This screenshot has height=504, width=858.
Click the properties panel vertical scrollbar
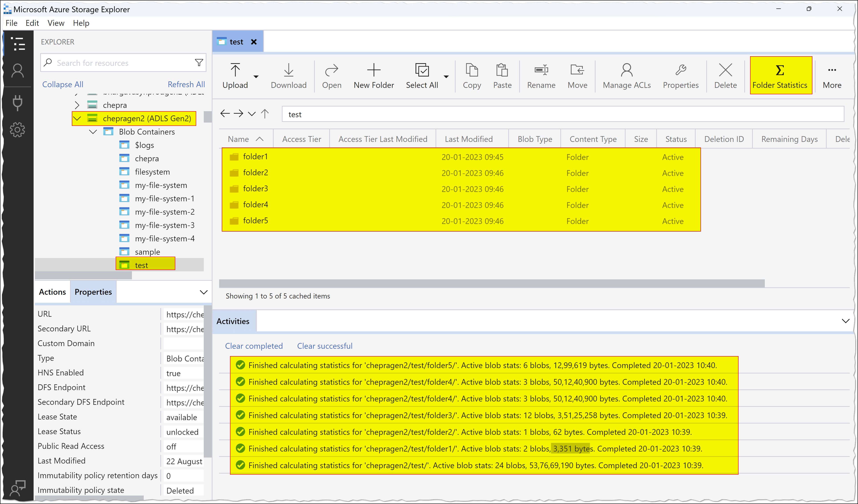pyautogui.click(x=207, y=381)
